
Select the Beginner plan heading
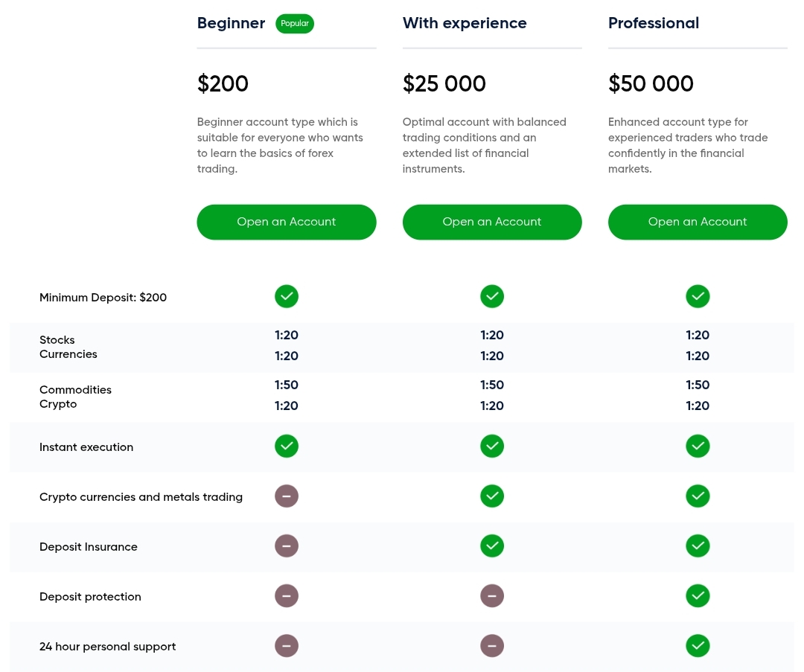pyautogui.click(x=232, y=24)
